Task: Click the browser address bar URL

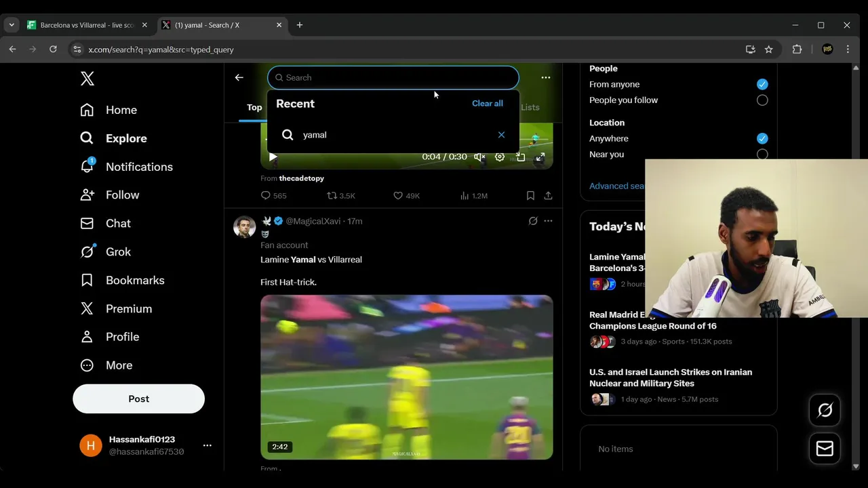Action: 161,49
